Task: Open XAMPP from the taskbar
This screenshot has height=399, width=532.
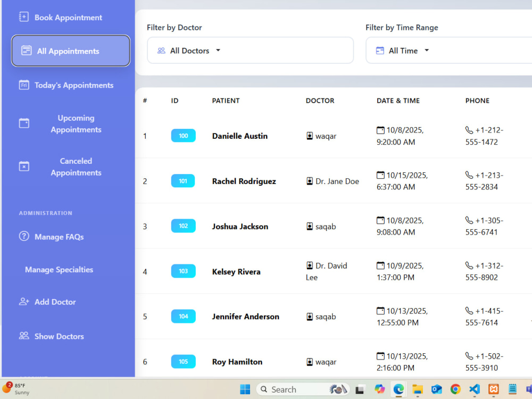Action: (x=493, y=389)
